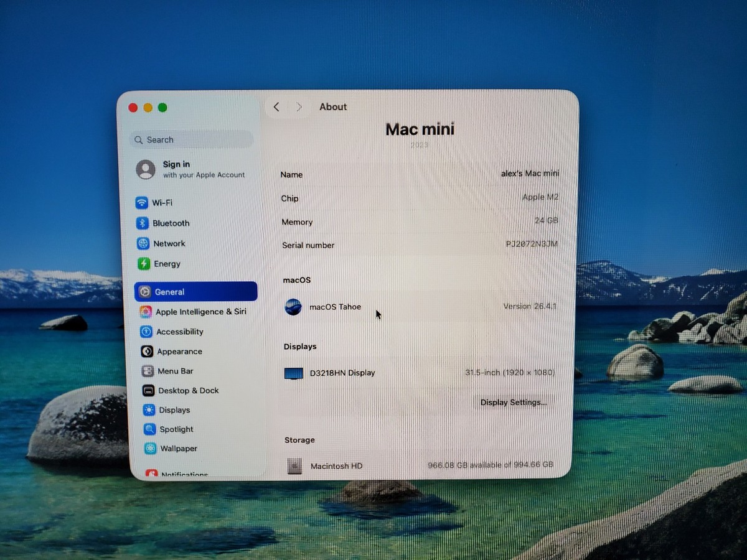Click the Macintosh HD drive icon
This screenshot has height=560, width=747.
294,465
